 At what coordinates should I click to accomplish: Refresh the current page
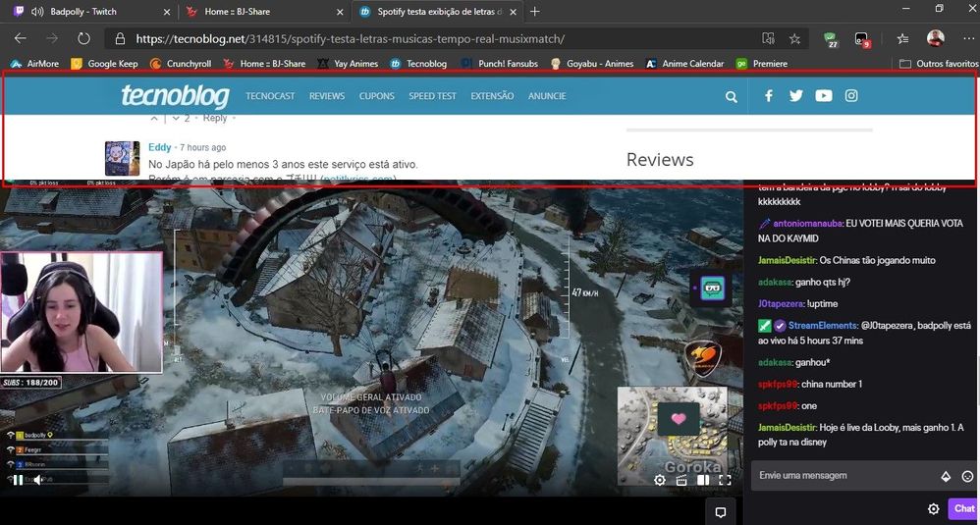pos(83,38)
